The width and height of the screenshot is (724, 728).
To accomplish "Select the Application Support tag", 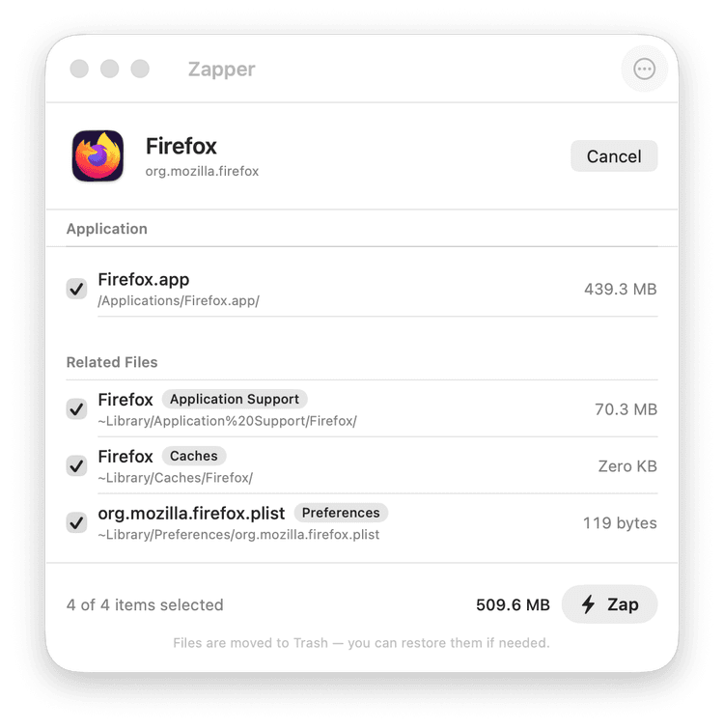I will tap(235, 399).
